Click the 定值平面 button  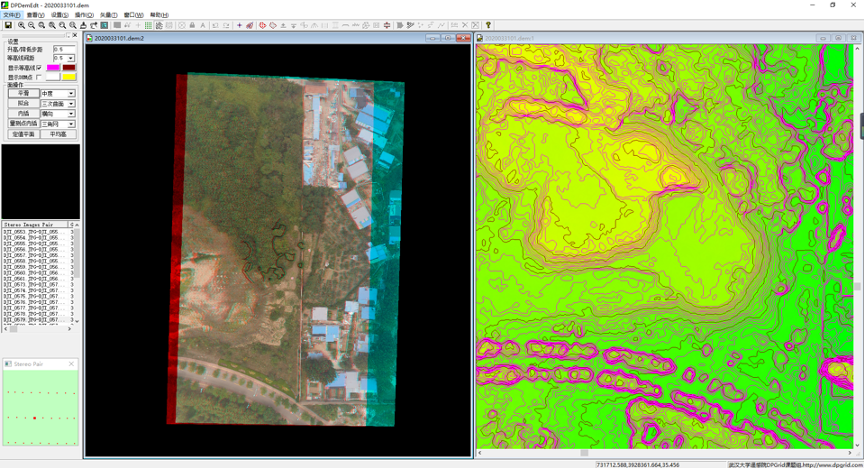tap(23, 134)
